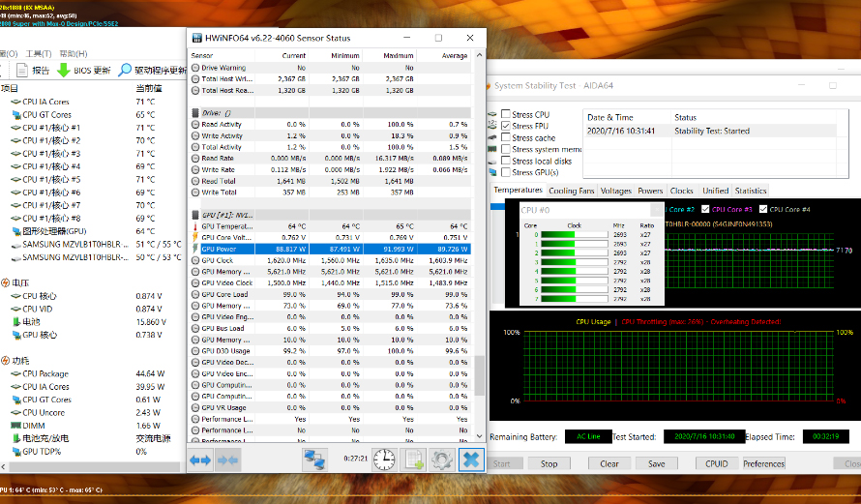The width and height of the screenshot is (861, 504).
Task: Enable the Stress CPU checkbox
Action: [506, 114]
